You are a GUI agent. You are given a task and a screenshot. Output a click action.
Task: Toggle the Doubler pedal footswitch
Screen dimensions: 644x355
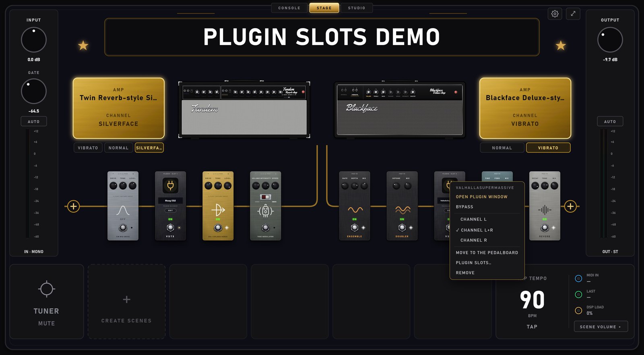(x=402, y=228)
